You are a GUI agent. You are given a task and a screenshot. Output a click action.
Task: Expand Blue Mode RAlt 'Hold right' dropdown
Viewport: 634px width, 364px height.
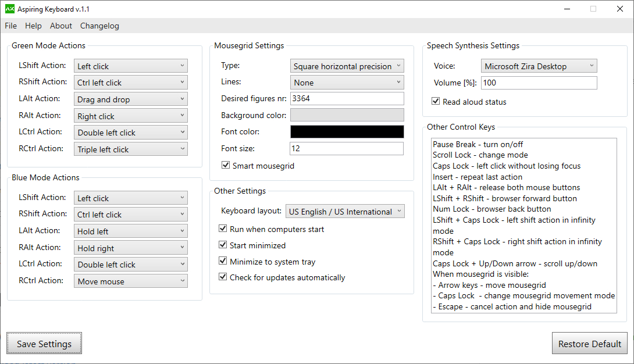(131, 248)
